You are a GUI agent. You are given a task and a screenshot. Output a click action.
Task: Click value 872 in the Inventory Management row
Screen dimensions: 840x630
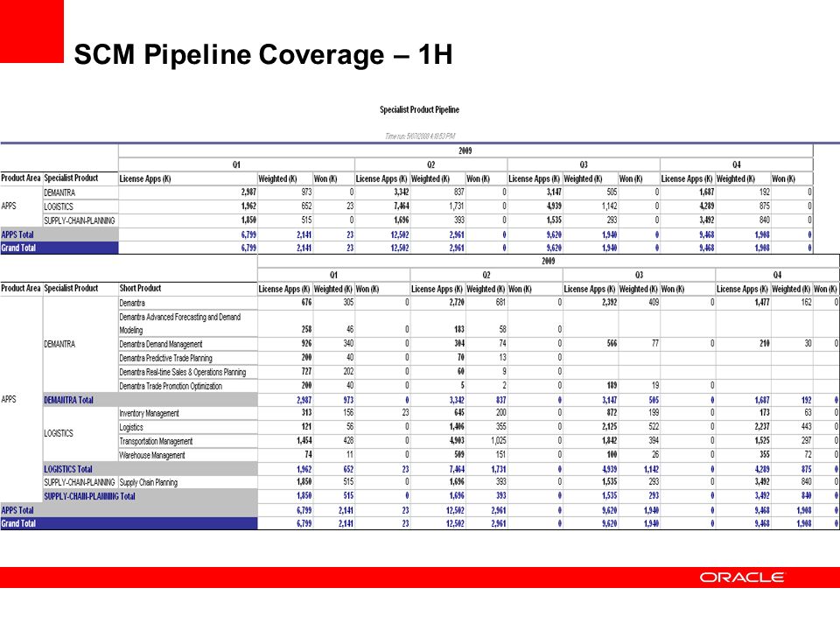612,412
